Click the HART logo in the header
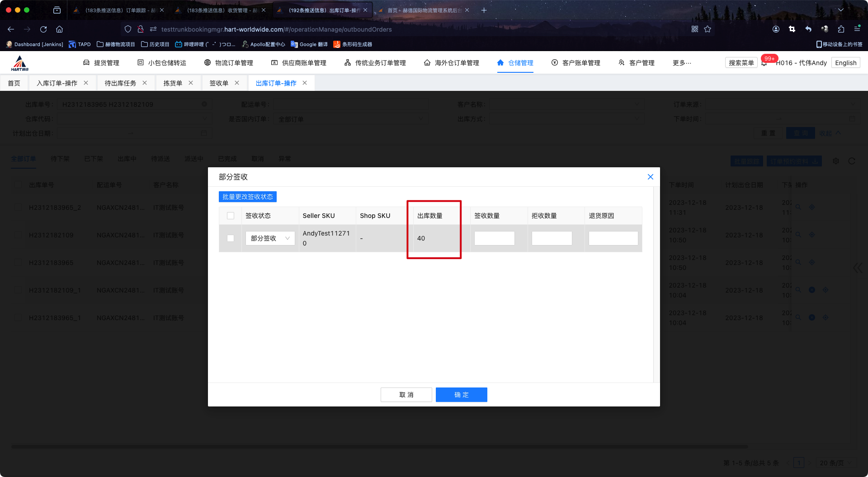This screenshot has height=477, width=868. coord(19,63)
